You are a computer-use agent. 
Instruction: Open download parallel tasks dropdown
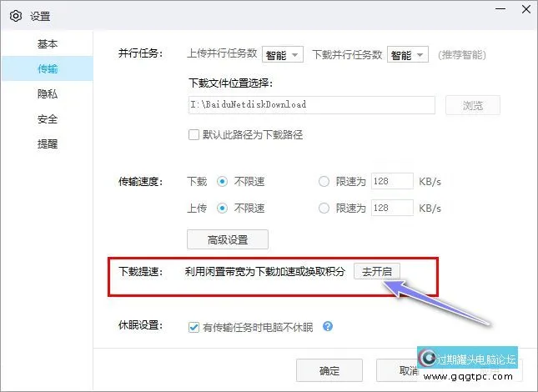coord(408,55)
